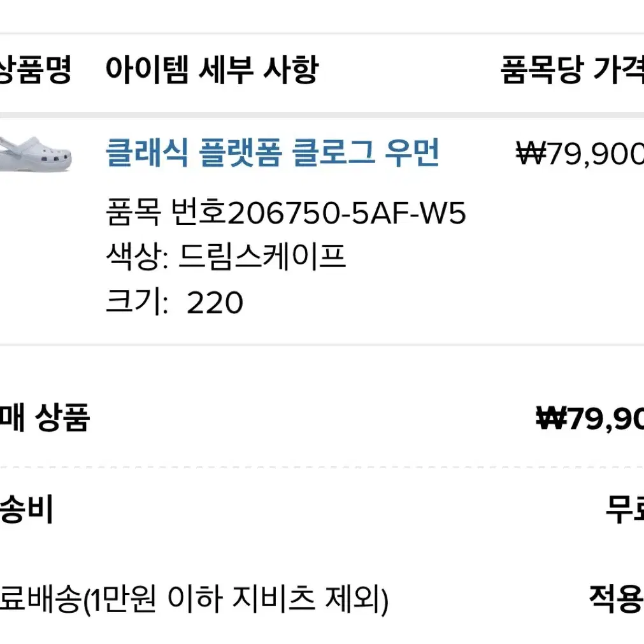This screenshot has width=644, height=644.
Task: Click the gray header divider below 아이템 세부 사항
Action: point(322,115)
